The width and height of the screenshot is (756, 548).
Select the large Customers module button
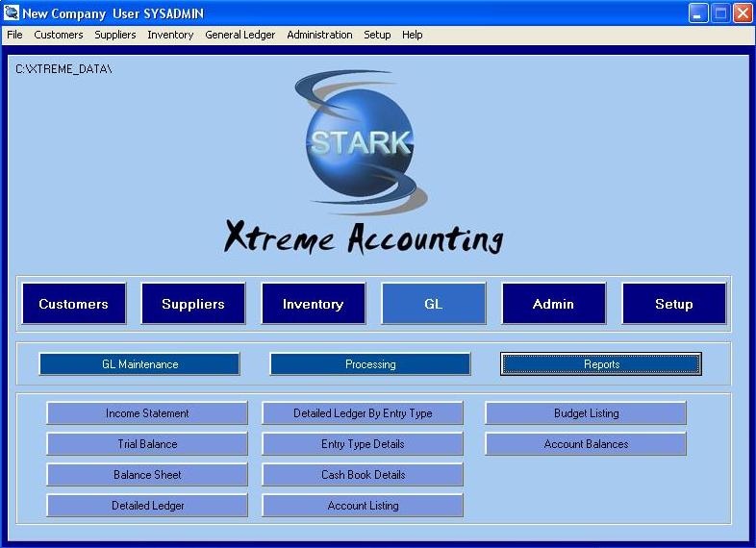tap(74, 304)
